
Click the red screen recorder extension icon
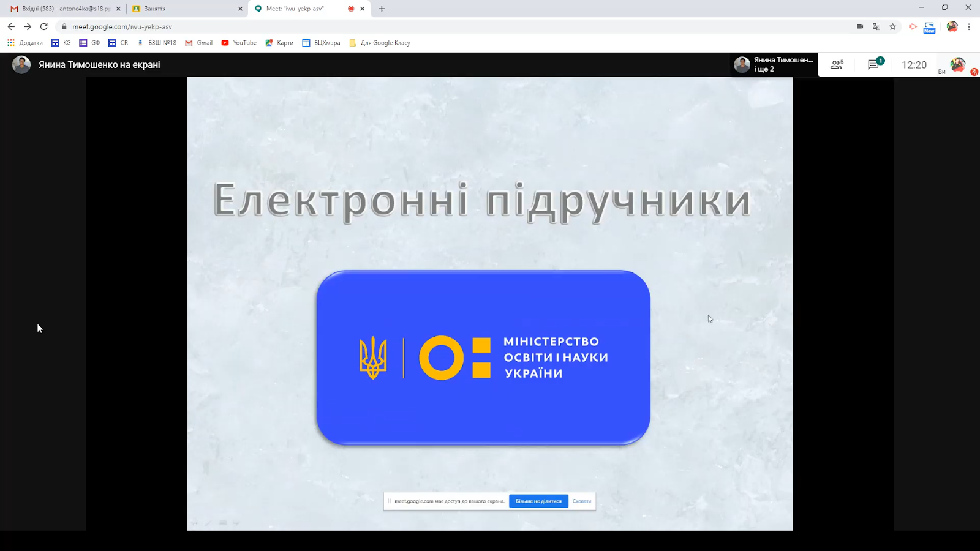tap(913, 26)
